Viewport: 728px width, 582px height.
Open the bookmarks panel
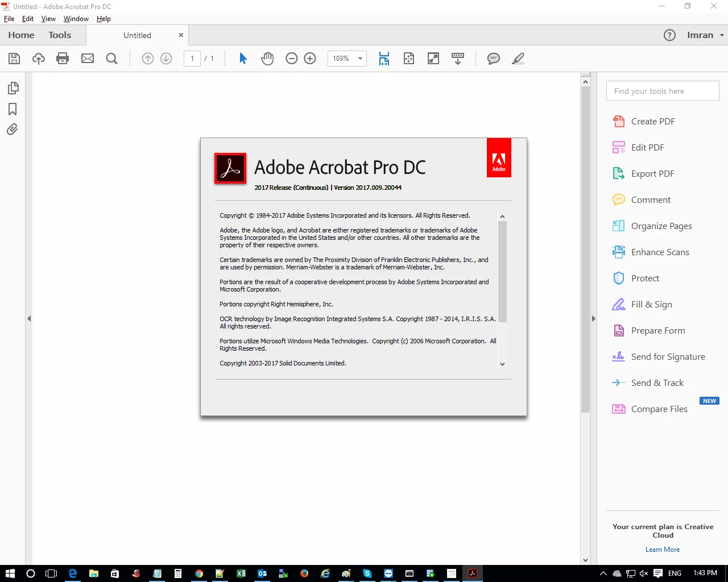(x=13, y=109)
